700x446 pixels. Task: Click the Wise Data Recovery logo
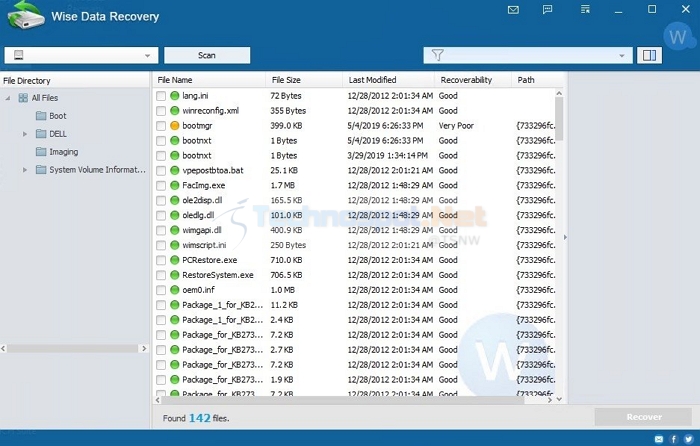[26, 16]
